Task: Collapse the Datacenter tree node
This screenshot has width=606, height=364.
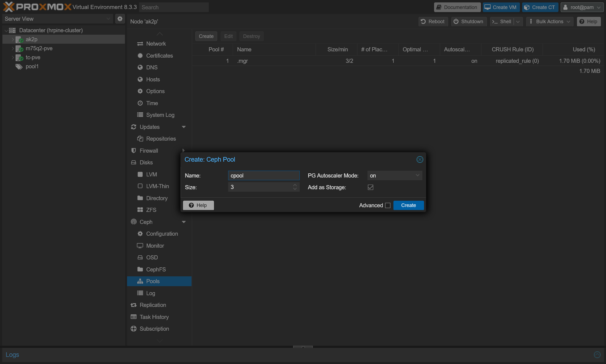Action: point(6,31)
